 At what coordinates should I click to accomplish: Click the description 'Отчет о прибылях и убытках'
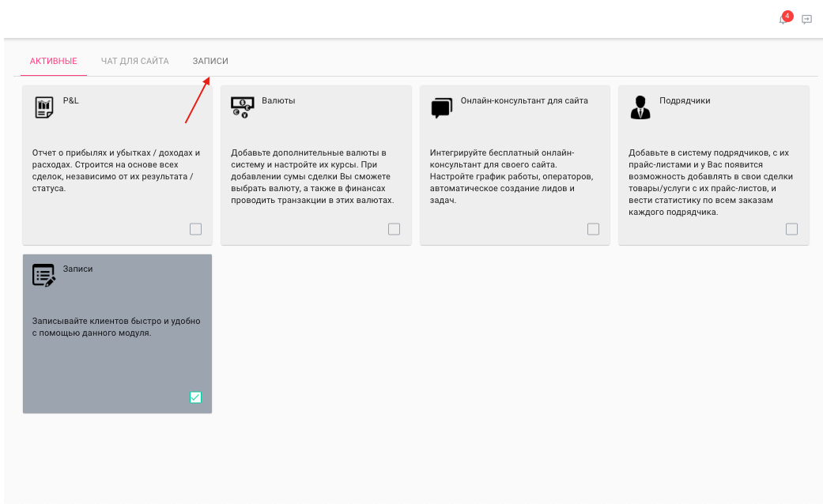point(116,171)
